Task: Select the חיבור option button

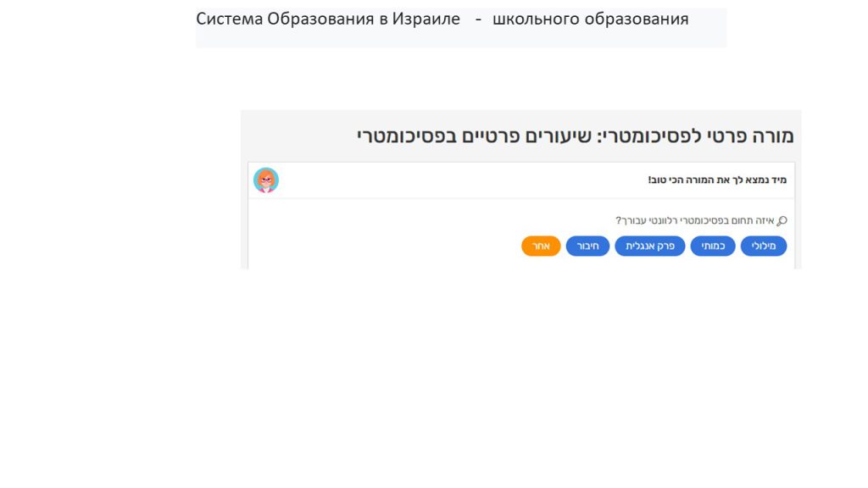Action: pos(587,247)
